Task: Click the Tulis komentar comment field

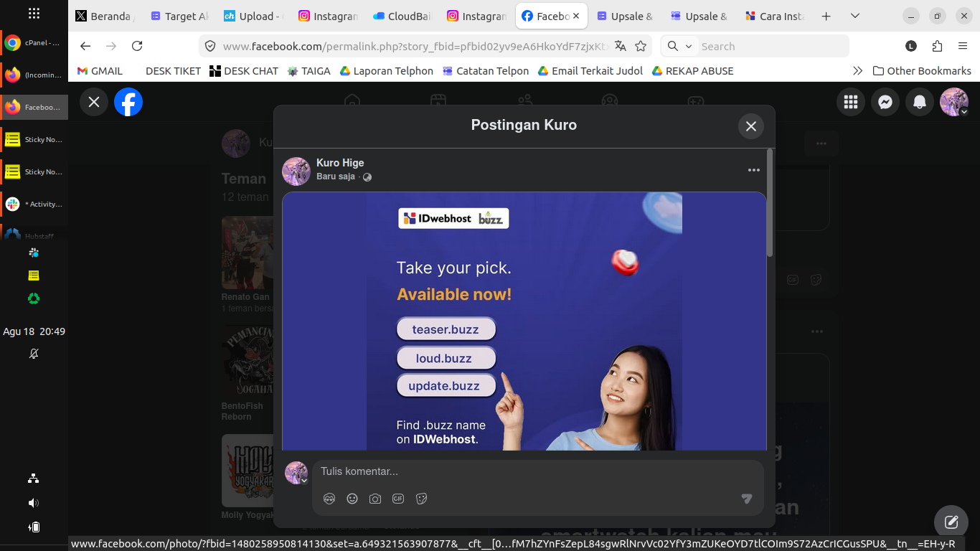Action: point(527,471)
